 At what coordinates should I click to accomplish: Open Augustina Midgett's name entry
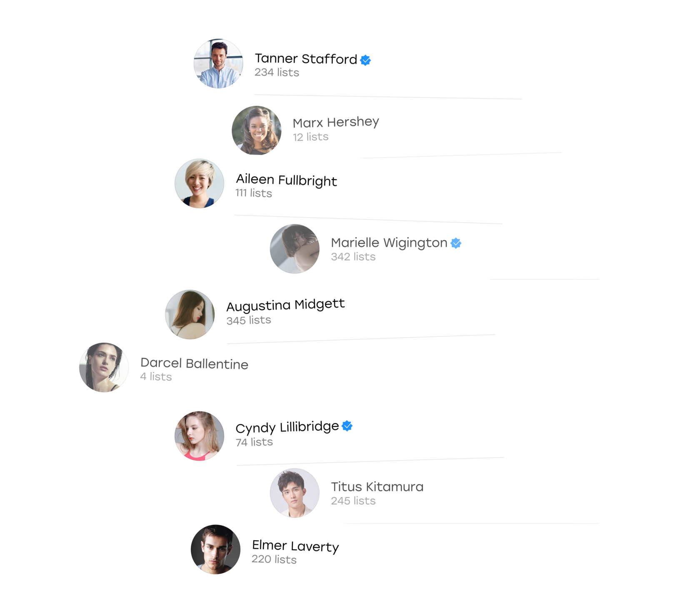pos(285,305)
